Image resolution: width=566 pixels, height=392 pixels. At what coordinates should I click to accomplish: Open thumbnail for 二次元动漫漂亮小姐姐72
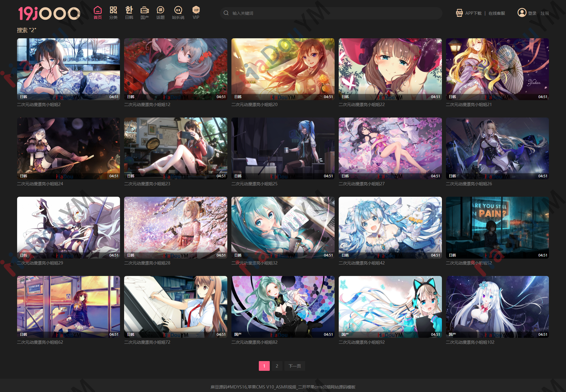[176, 307]
